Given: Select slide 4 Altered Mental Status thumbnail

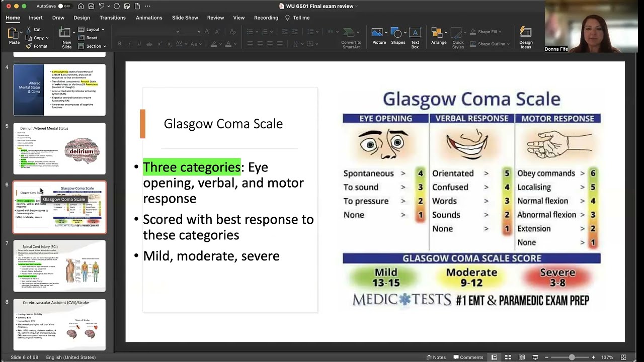Looking at the screenshot, I should tap(59, 89).
